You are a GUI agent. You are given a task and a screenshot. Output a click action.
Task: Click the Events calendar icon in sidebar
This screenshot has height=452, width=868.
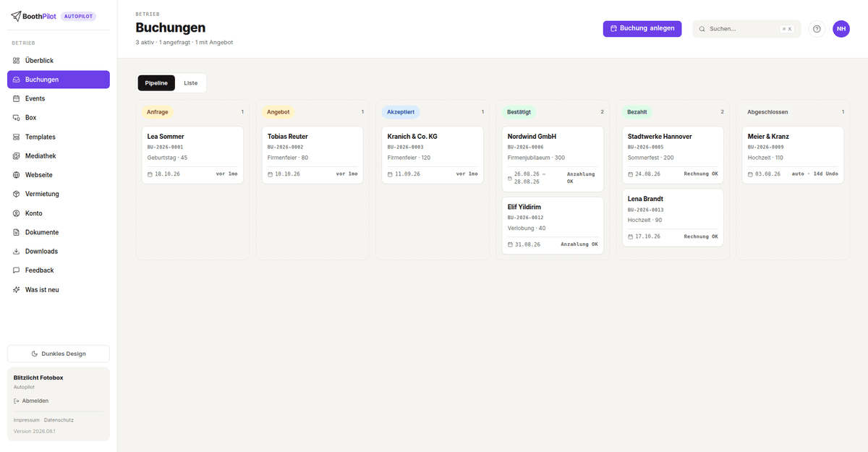pos(17,98)
